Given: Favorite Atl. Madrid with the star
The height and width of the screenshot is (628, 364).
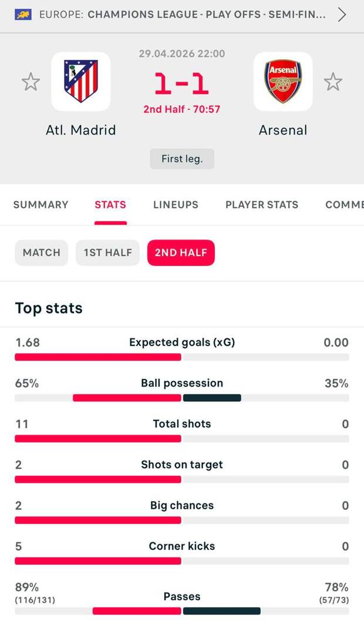Looking at the screenshot, I should click(31, 82).
